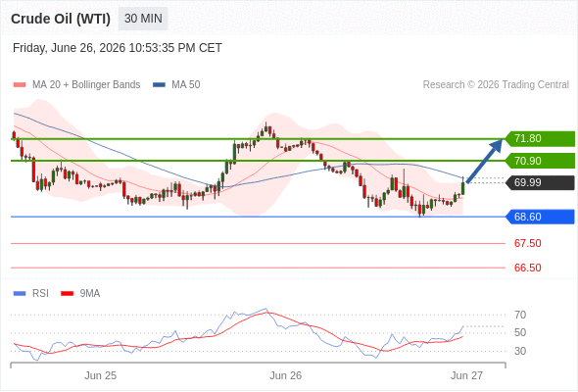Click the Jun 25 date axis label
The image size is (578, 392).
click(100, 375)
